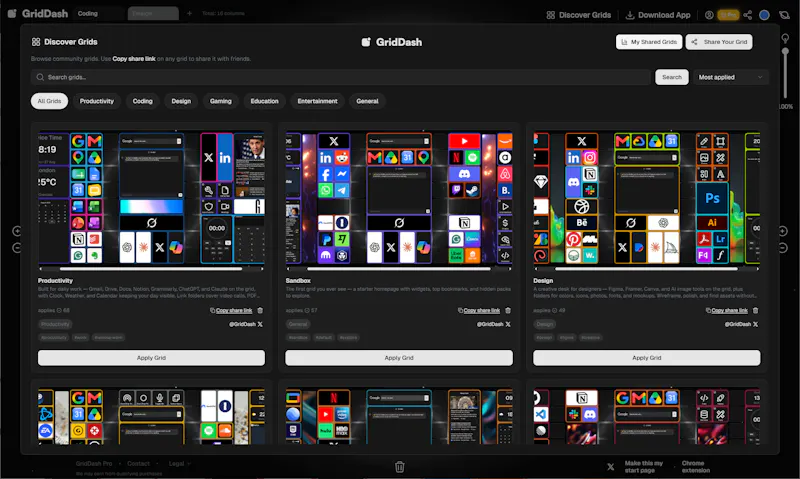Click the Facebook icon in Sandbox preview
800x479 pixels.
point(326,174)
